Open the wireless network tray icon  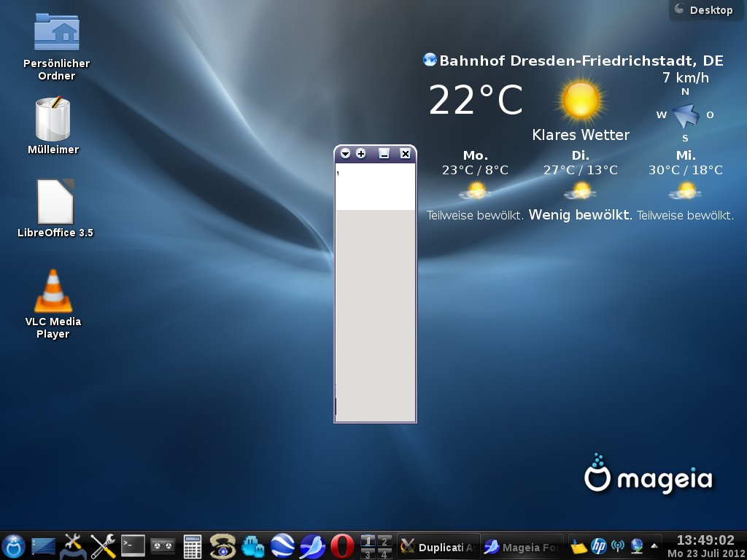coord(618,546)
